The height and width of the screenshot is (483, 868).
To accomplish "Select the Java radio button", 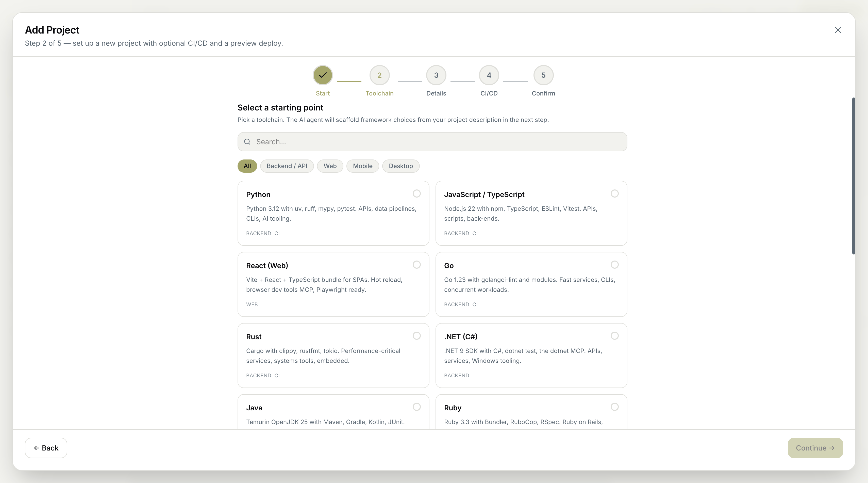I will tap(416, 407).
